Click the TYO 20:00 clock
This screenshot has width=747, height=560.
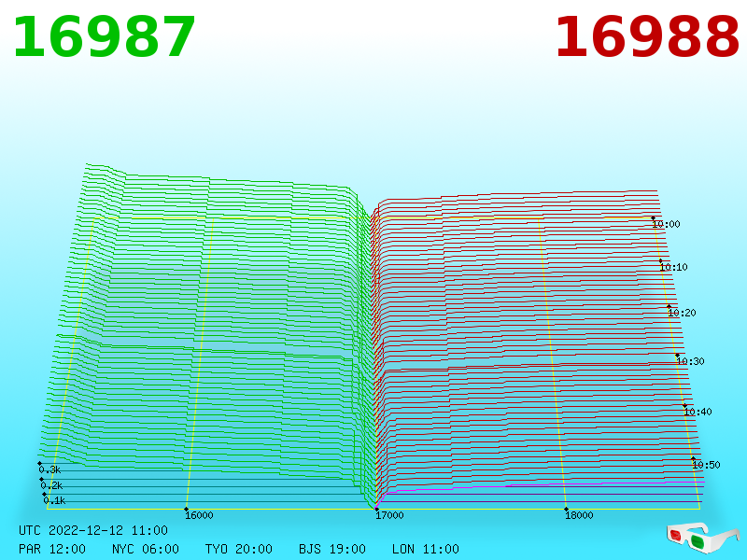point(239,549)
